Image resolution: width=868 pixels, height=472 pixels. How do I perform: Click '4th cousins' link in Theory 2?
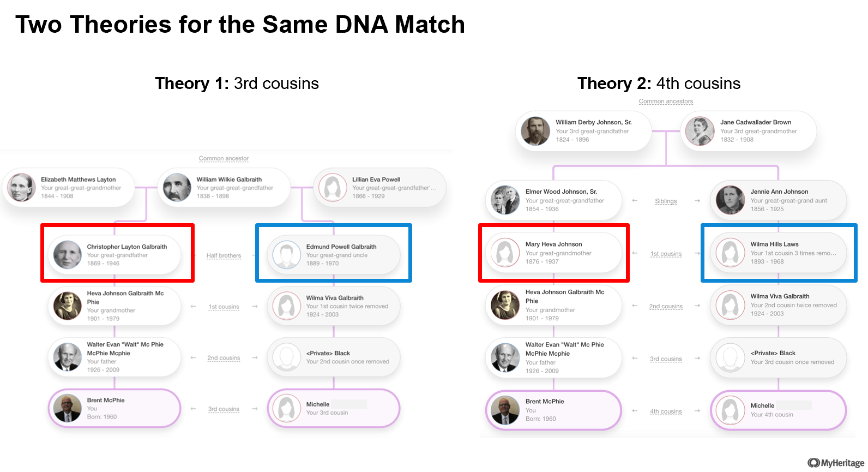(666, 411)
